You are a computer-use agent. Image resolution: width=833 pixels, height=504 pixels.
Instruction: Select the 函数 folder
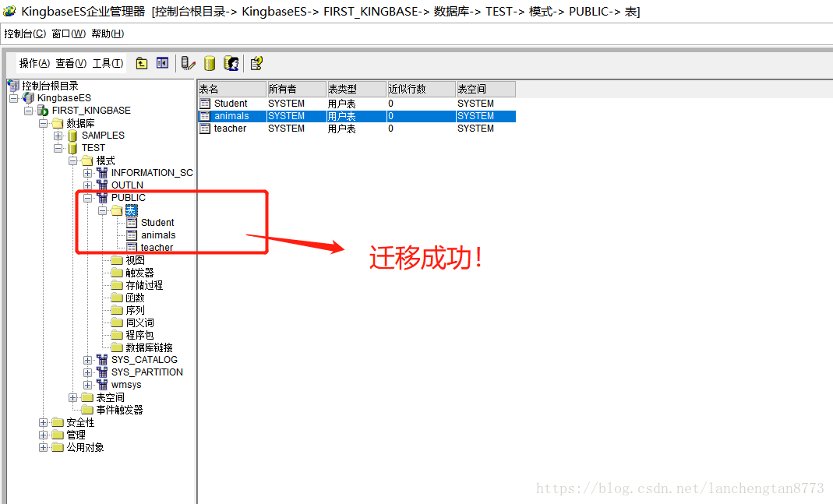pyautogui.click(x=135, y=298)
